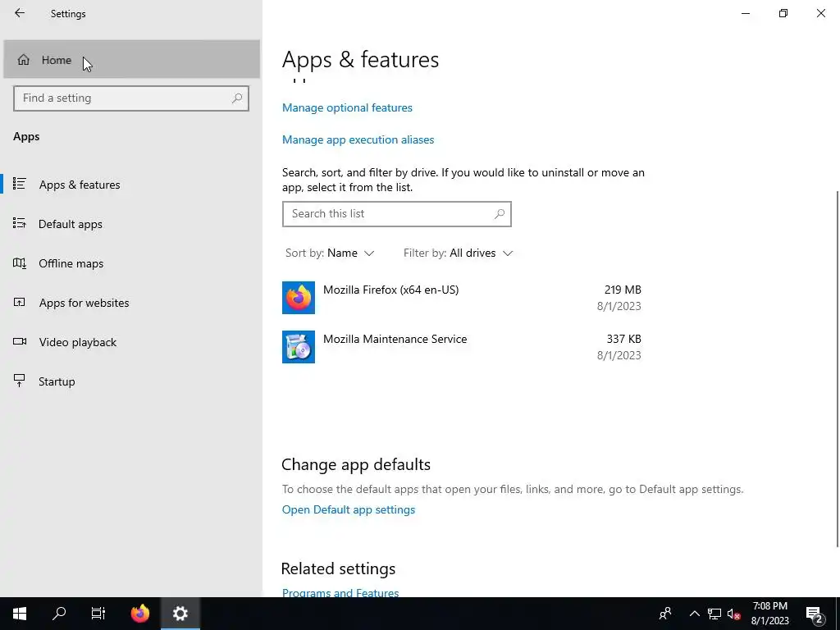The height and width of the screenshot is (630, 840).
Task: Click the Video playback camera icon
Action: tap(20, 341)
